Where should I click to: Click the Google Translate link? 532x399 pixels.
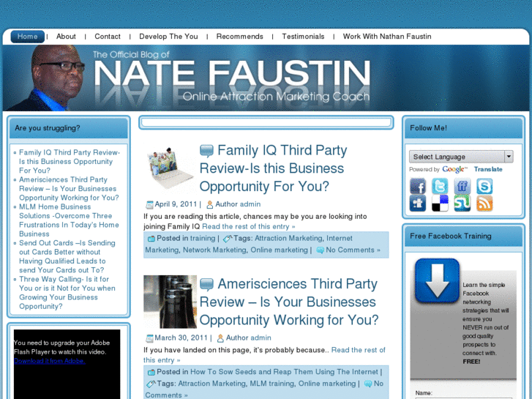[x=488, y=169]
